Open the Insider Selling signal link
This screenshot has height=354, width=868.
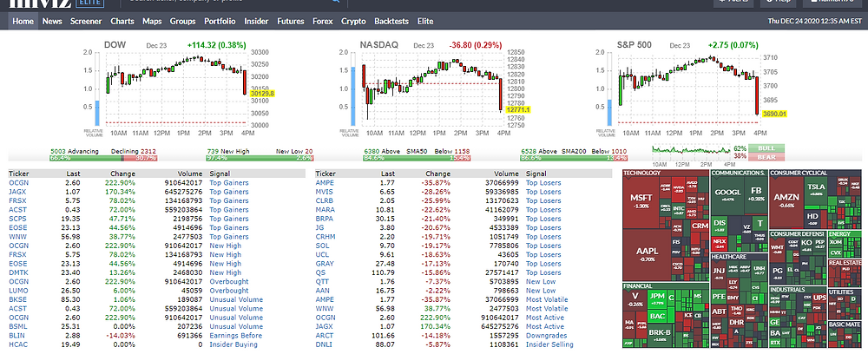[549, 344]
